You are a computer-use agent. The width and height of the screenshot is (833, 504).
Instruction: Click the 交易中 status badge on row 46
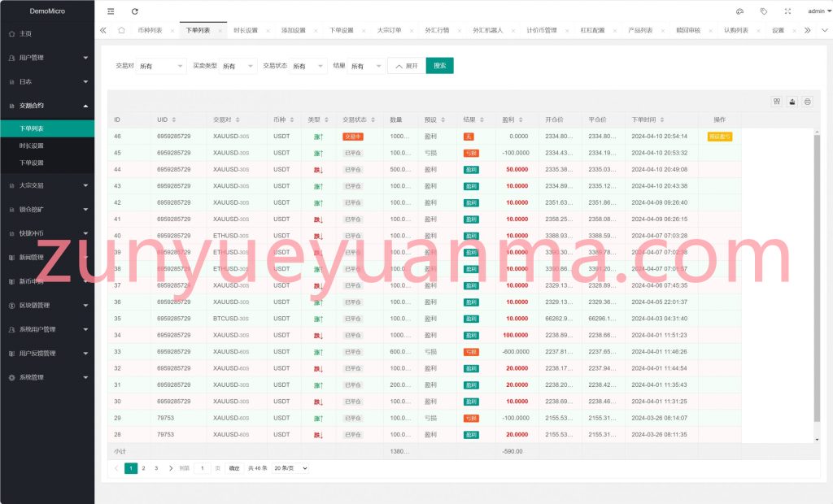353,137
